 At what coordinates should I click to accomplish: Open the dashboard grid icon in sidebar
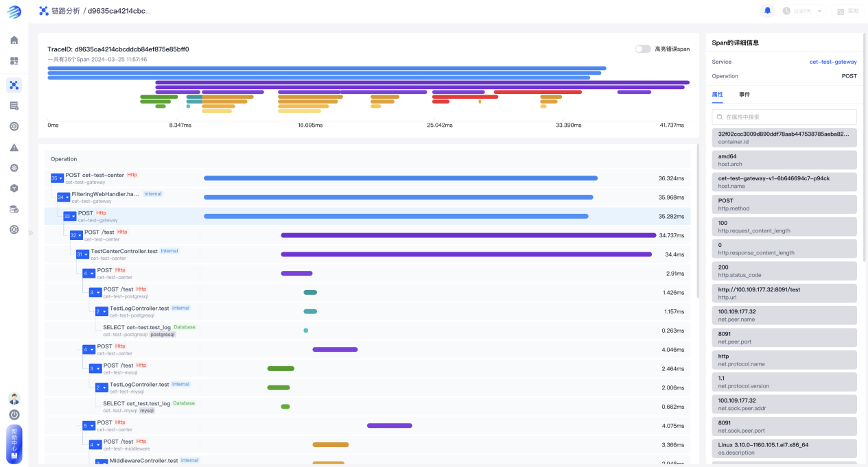(14, 61)
